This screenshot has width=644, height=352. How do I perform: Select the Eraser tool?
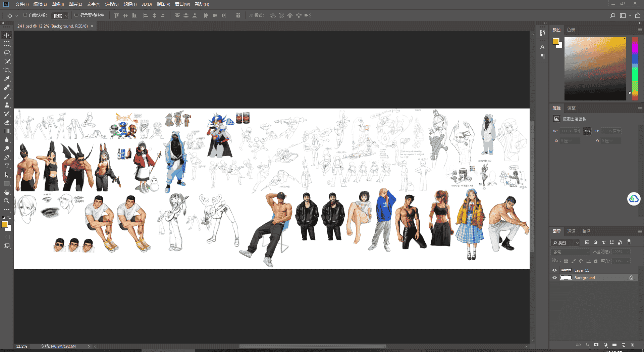[x=7, y=122]
